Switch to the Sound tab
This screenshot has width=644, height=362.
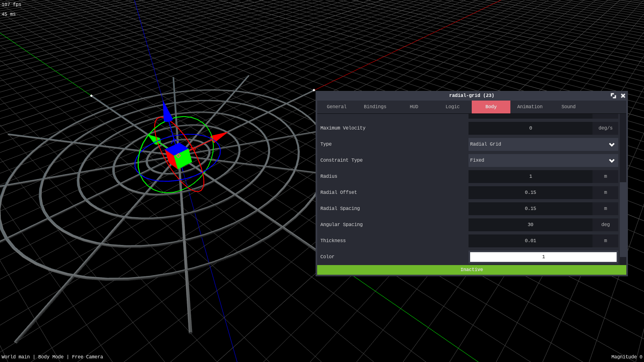[x=568, y=107]
